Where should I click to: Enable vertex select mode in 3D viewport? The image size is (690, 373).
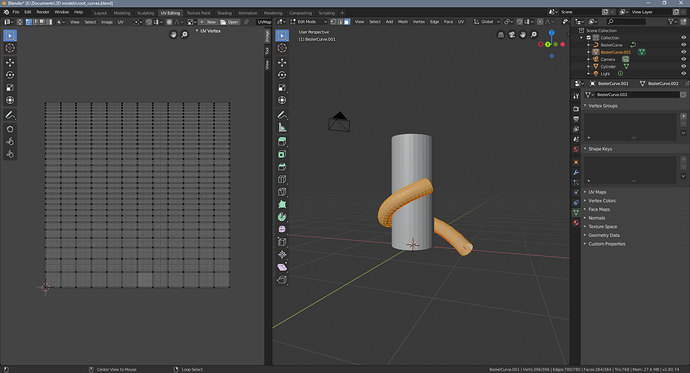(333, 22)
